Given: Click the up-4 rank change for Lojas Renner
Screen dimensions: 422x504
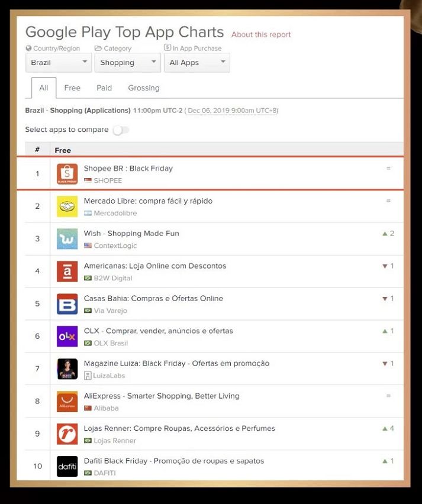Looking at the screenshot, I should point(388,428).
